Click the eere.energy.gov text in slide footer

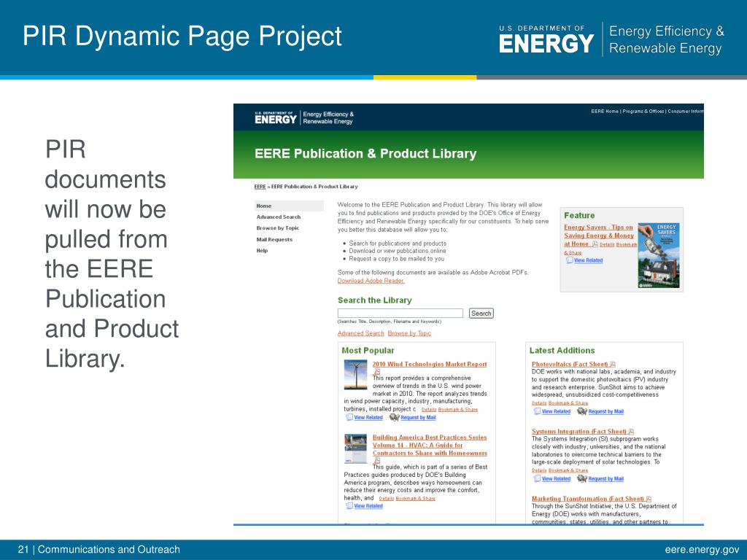tap(702, 550)
